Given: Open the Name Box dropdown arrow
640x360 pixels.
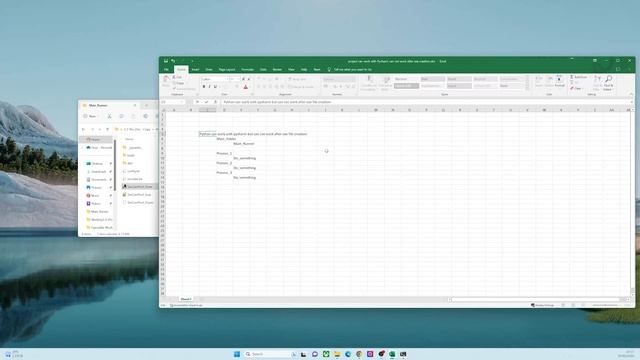Looking at the screenshot, I should pos(182,102).
